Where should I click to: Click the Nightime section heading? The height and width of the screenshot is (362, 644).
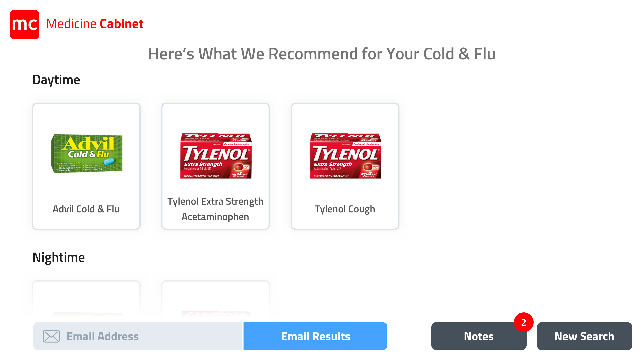click(x=59, y=257)
